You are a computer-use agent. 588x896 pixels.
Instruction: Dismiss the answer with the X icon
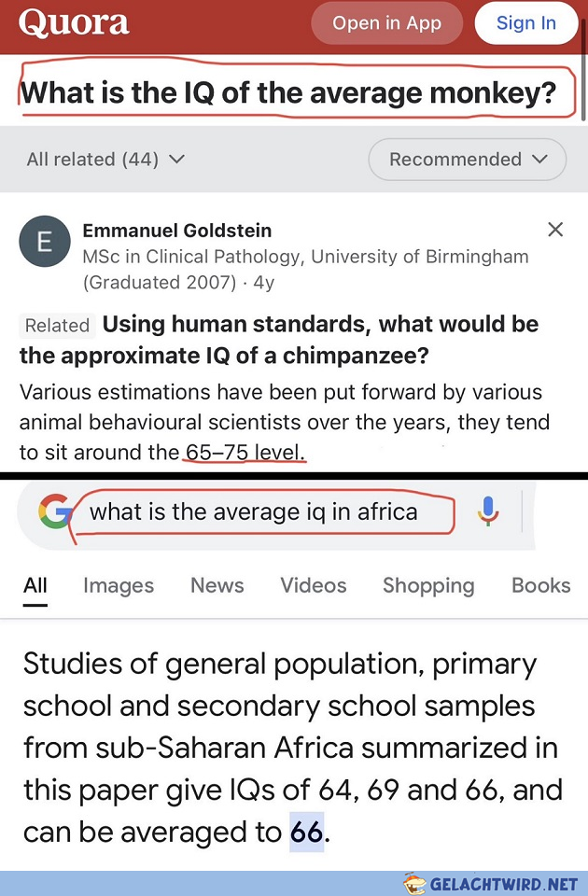point(555,230)
